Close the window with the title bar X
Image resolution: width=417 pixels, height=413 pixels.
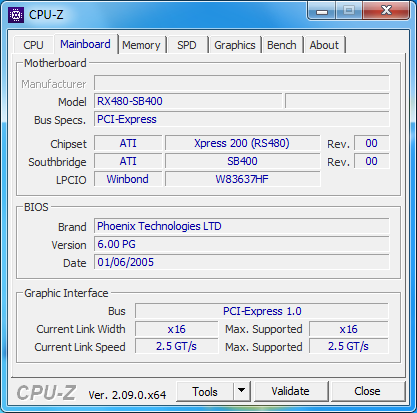pos(386,11)
